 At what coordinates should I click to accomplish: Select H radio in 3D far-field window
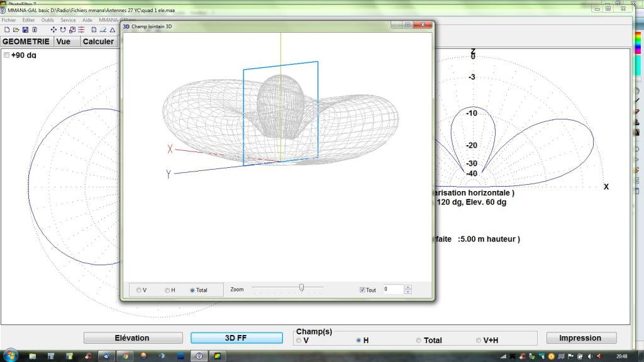tap(167, 290)
